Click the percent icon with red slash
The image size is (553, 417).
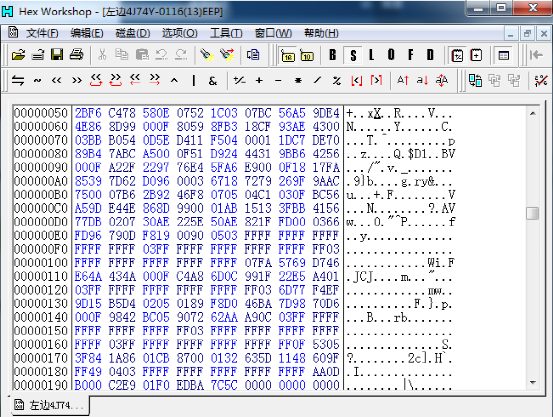coord(541,81)
